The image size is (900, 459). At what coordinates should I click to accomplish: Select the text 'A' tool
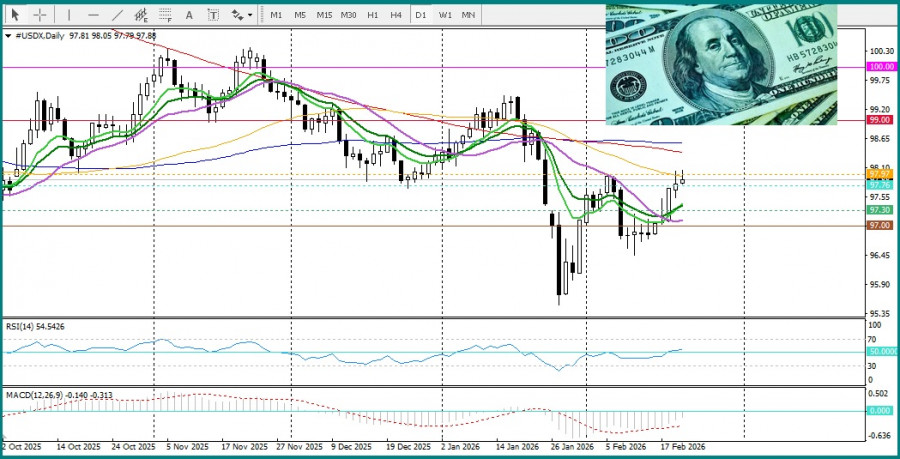pyautogui.click(x=190, y=15)
